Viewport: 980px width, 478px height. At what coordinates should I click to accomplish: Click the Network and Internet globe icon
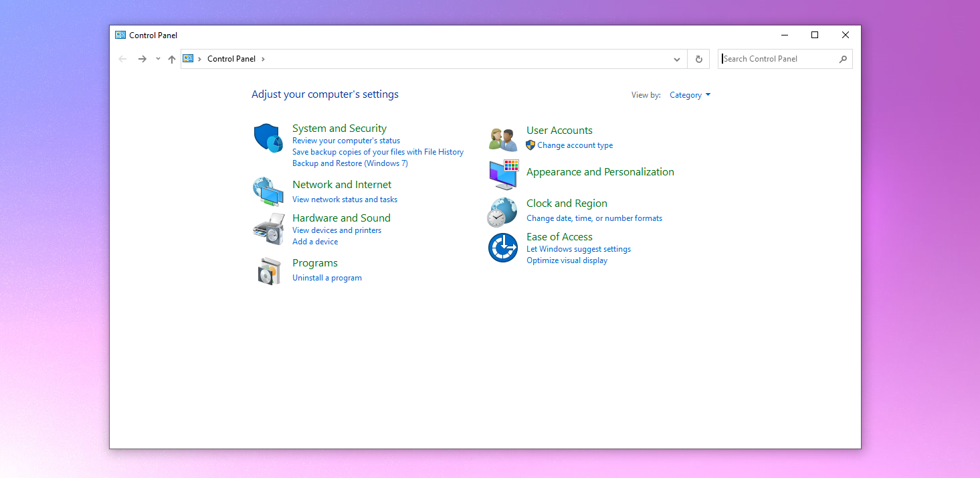(x=268, y=191)
